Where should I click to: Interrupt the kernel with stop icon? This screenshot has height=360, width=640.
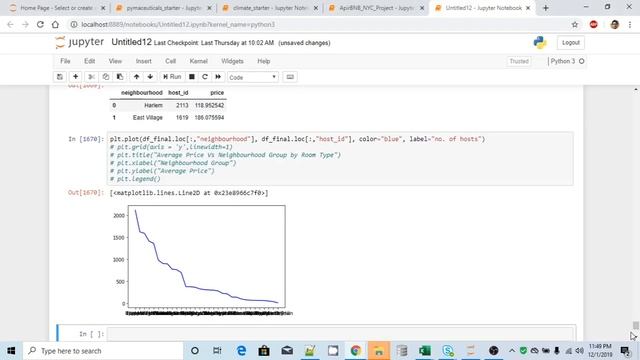(x=191, y=77)
